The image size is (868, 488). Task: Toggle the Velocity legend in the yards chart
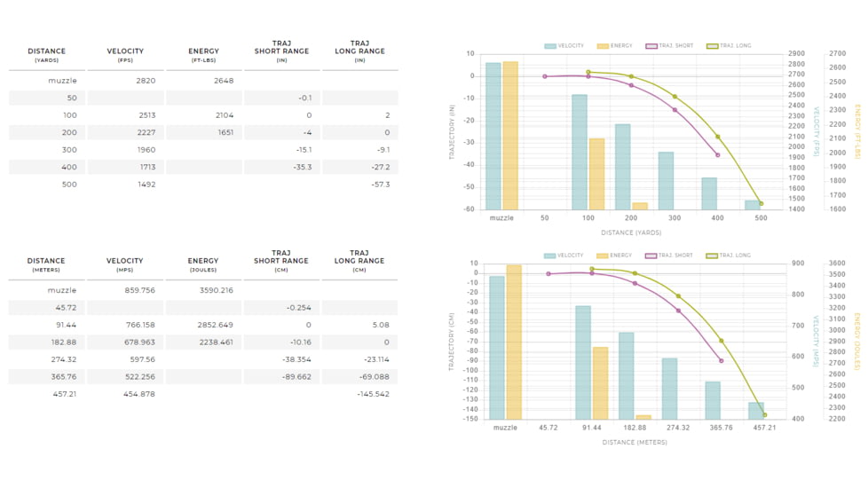tap(564, 45)
